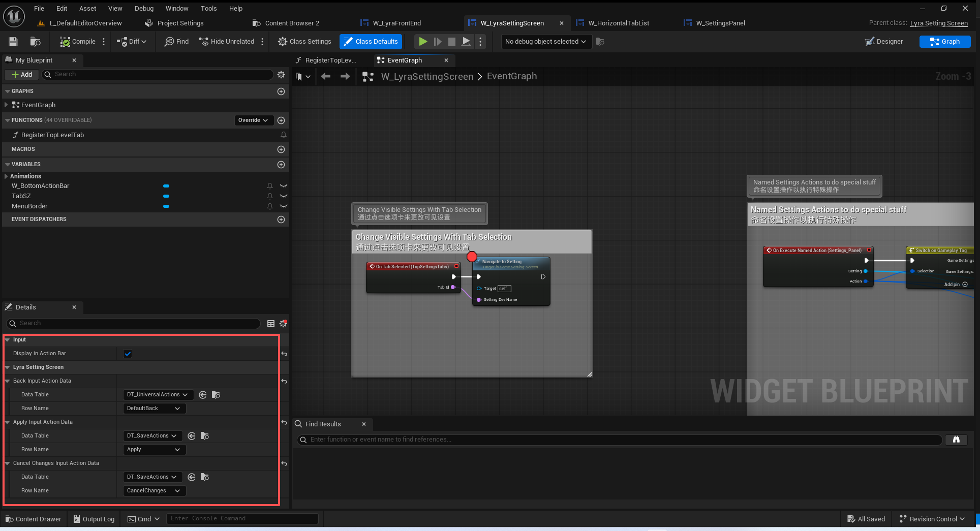Browse to DT_UniversalActions in Content Browser

(216, 395)
